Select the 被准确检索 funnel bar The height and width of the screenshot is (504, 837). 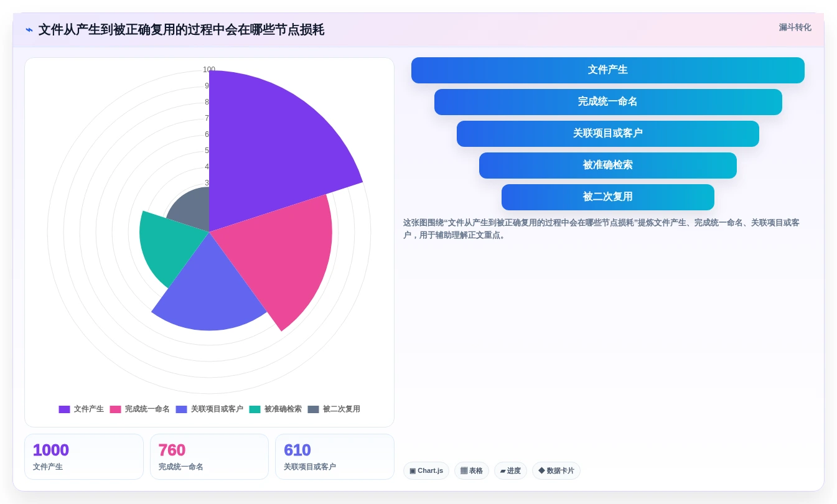[x=607, y=166]
